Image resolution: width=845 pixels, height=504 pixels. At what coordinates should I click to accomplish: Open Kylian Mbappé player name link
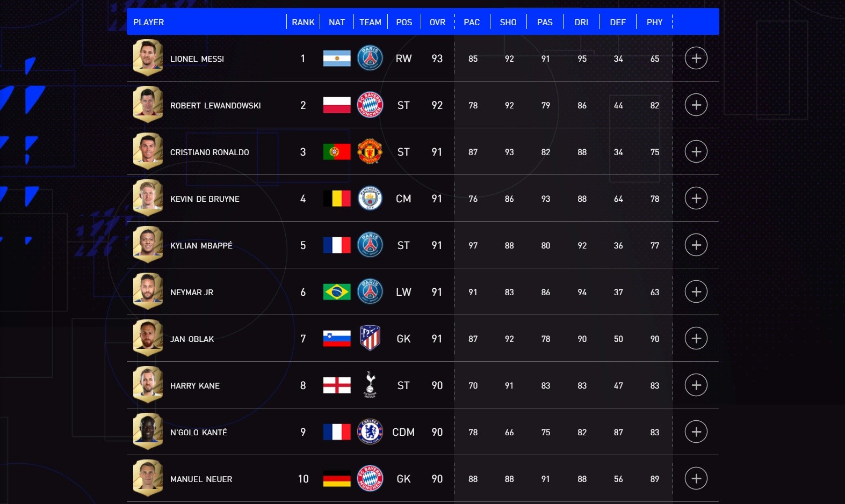201,245
